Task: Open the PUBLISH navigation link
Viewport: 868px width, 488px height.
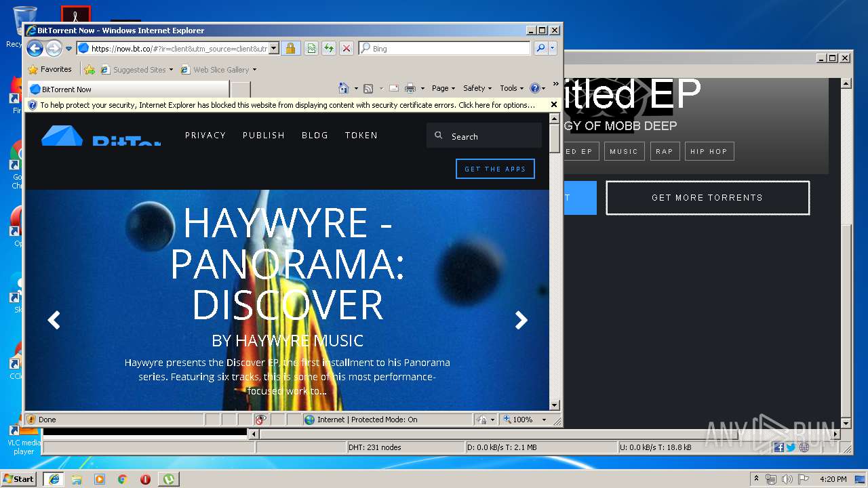Action: (x=264, y=136)
